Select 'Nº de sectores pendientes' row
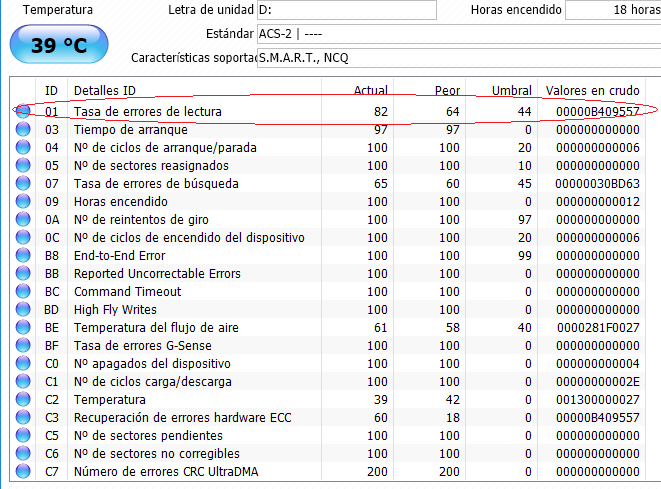Image resolution: width=661 pixels, height=489 pixels. [x=327, y=435]
